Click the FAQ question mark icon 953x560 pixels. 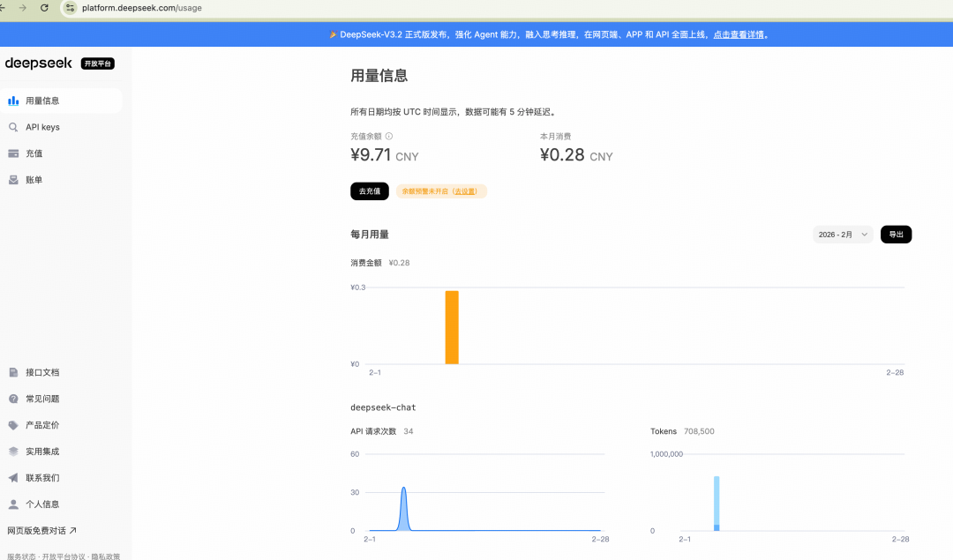(13, 399)
